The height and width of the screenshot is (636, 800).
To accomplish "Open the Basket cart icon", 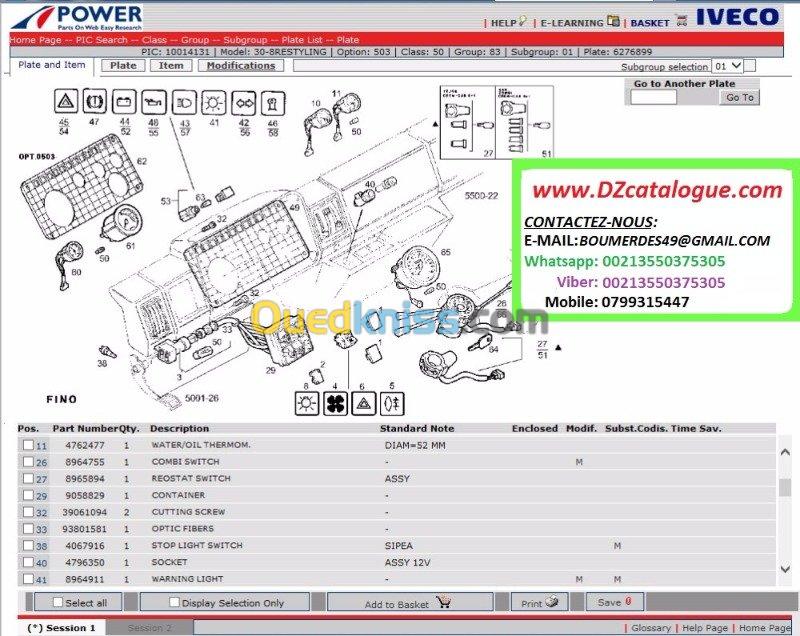I will point(681,21).
